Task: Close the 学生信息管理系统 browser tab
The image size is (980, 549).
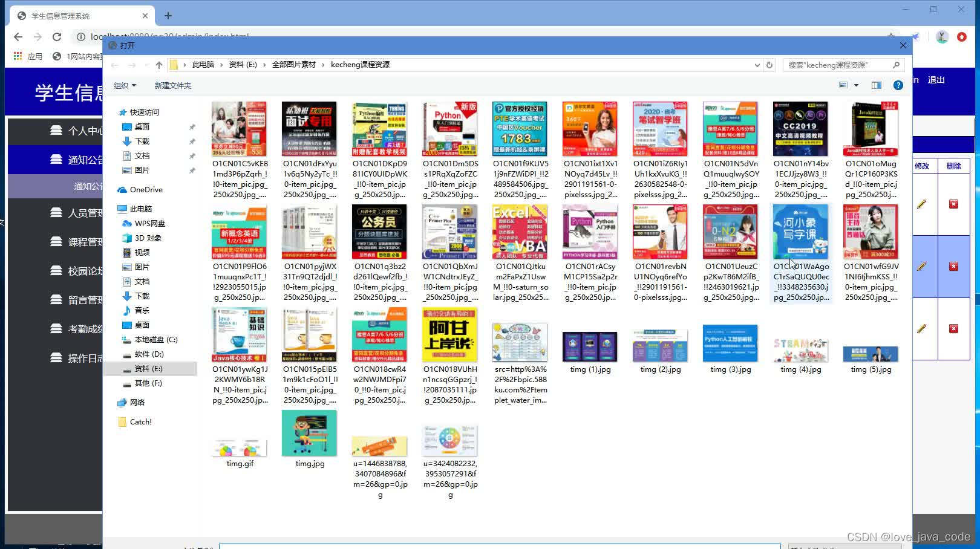Action: click(145, 16)
